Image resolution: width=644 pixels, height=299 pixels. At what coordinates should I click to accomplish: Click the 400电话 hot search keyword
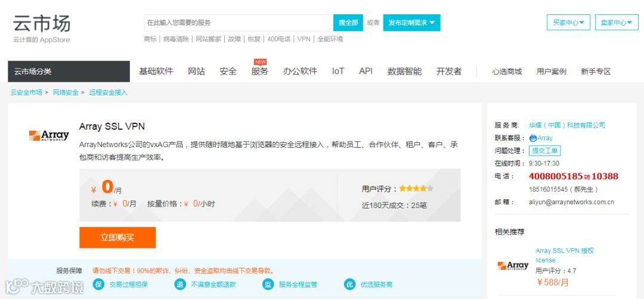click(x=279, y=39)
